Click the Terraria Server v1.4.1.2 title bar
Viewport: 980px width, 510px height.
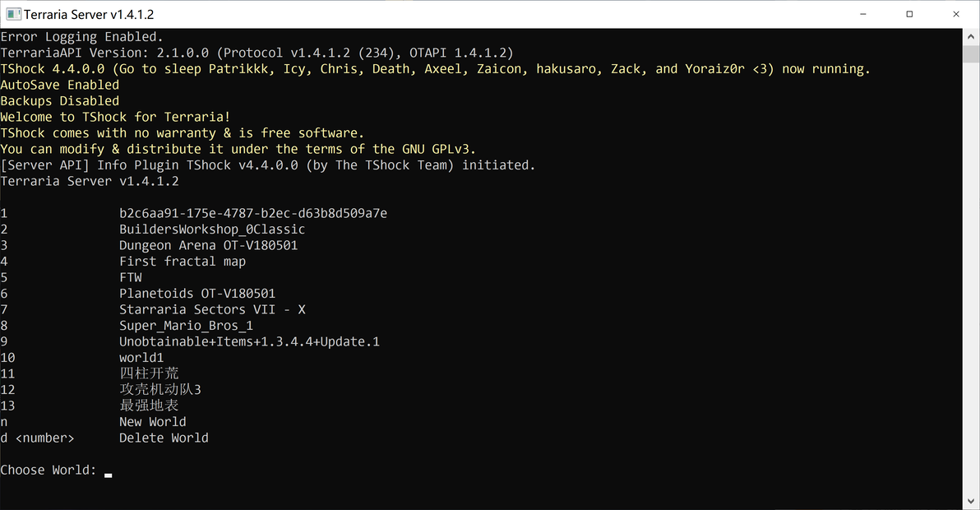(89, 14)
